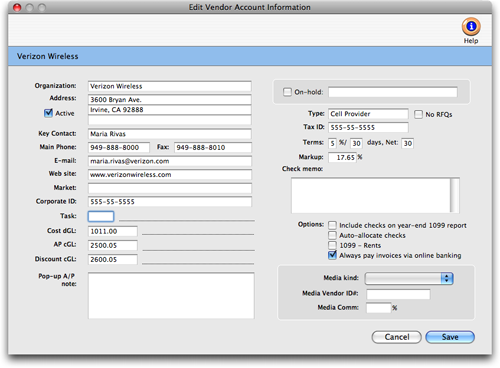Click the Key Contact field
Image resolution: width=500 pixels, height=368 pixels.
(170, 134)
